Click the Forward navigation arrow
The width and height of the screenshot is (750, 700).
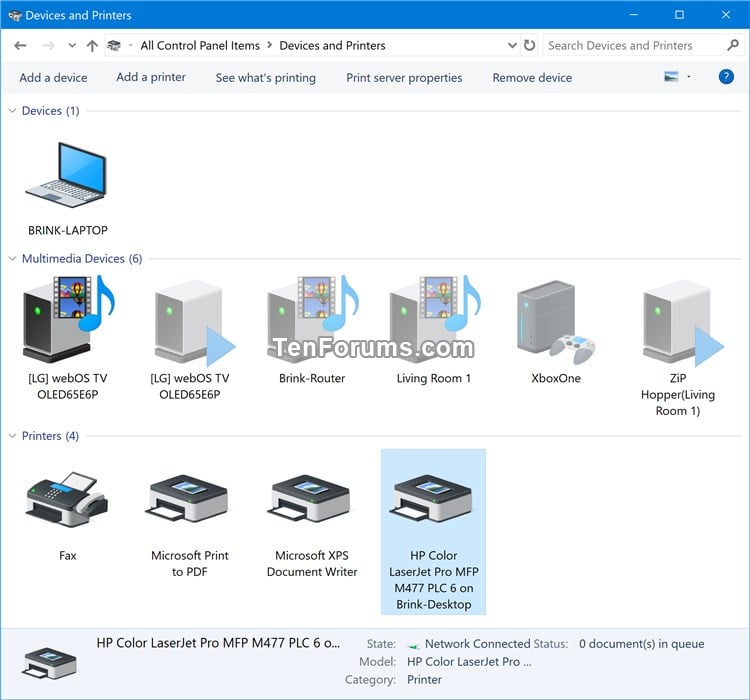(48, 46)
